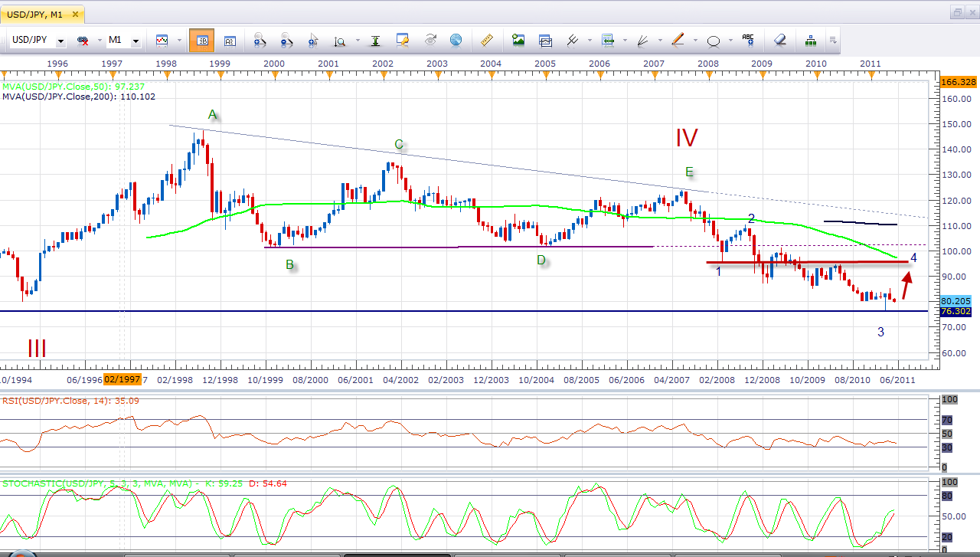The height and width of the screenshot is (557, 980).
Task: Click the MVA 200 indicator label
Action: point(79,97)
